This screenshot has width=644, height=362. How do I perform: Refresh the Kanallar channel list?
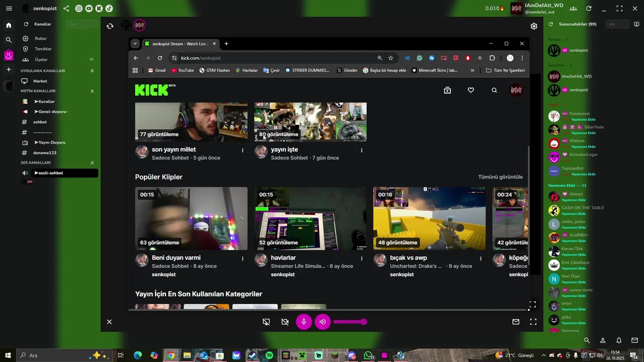click(x=26, y=24)
